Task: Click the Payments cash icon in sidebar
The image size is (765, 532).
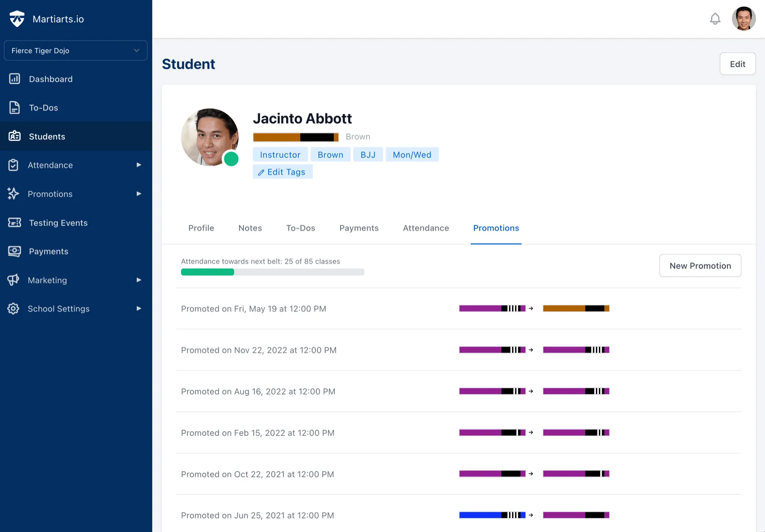Action: click(x=14, y=251)
